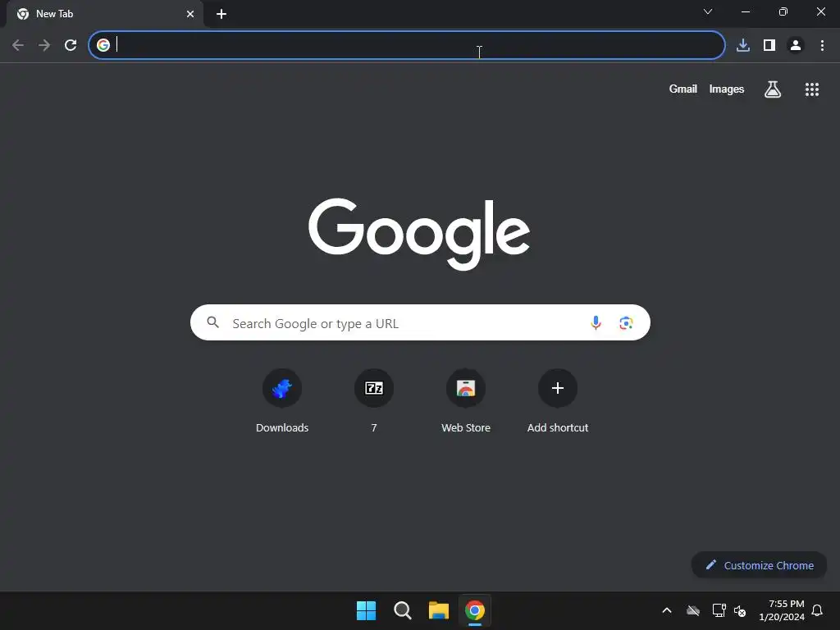Image resolution: width=840 pixels, height=630 pixels.
Task: Click the Google logo
Action: pyautogui.click(x=419, y=234)
